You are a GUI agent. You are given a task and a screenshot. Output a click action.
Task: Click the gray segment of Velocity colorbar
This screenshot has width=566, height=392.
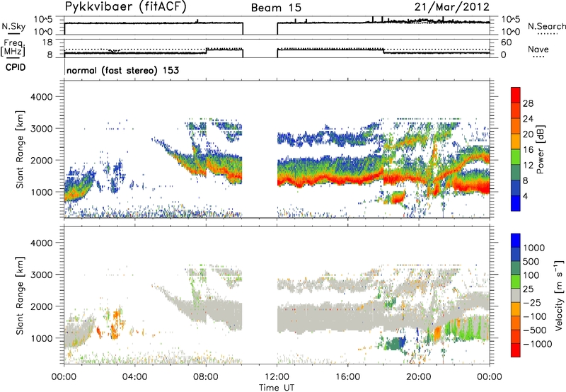(516, 295)
